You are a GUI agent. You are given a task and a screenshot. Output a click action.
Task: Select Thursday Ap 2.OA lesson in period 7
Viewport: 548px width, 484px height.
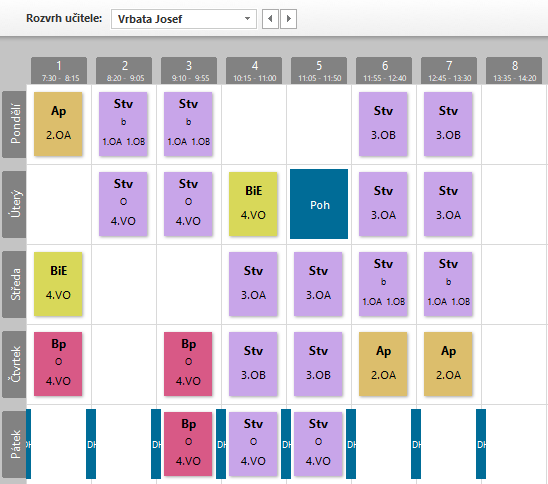pyautogui.click(x=448, y=364)
